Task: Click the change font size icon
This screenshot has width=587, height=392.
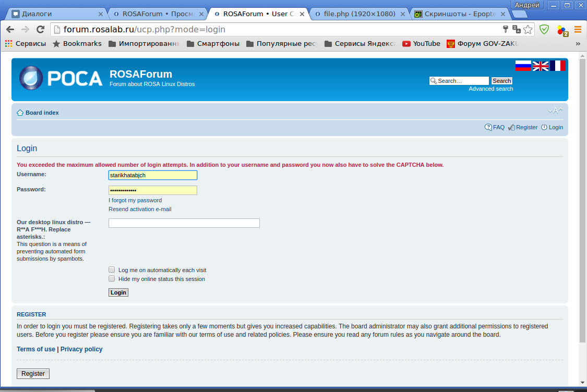Action: (x=555, y=111)
